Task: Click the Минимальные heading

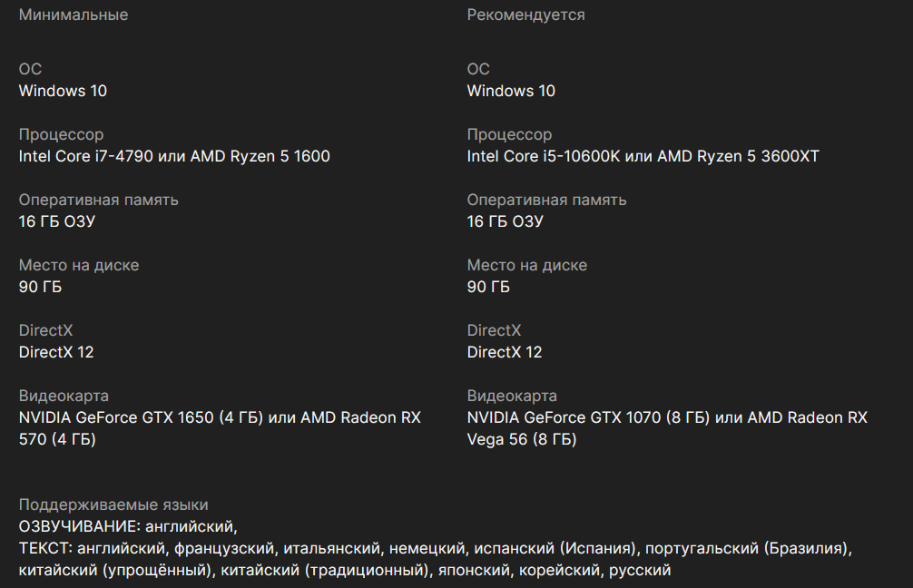Action: (74, 15)
